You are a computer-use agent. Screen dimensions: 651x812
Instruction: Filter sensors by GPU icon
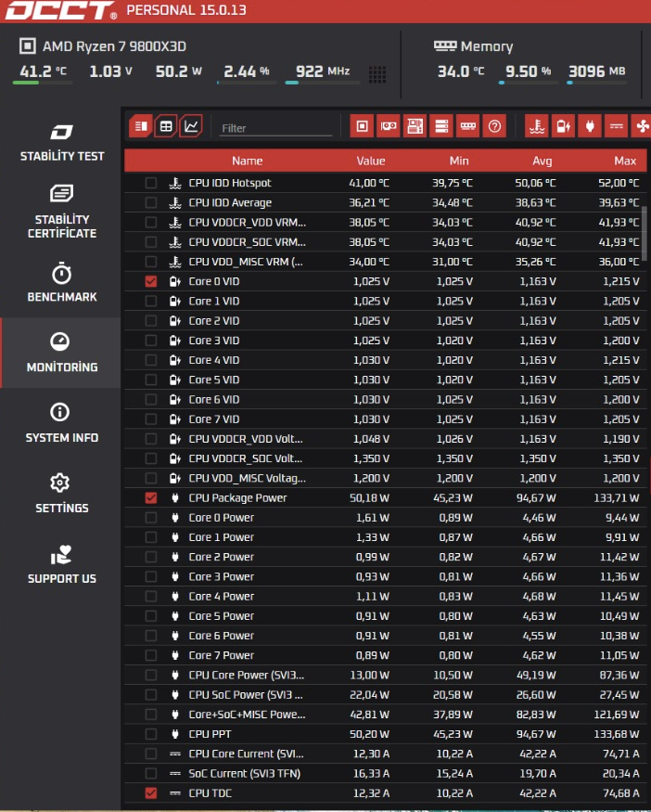pos(389,126)
